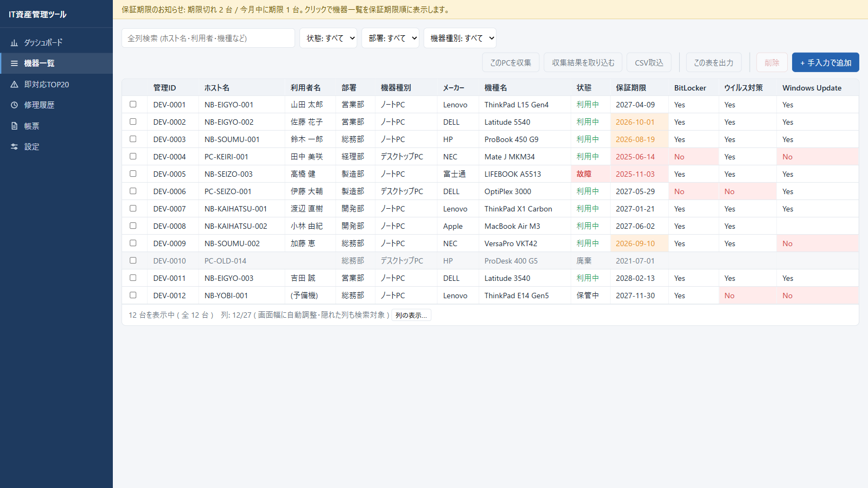Open the 機器種別 filter dropdown

point(459,38)
